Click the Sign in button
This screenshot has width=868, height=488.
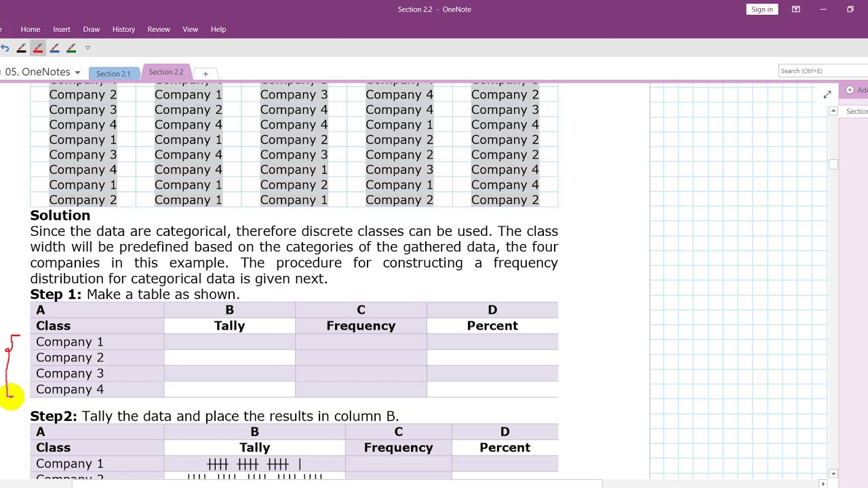[762, 9]
